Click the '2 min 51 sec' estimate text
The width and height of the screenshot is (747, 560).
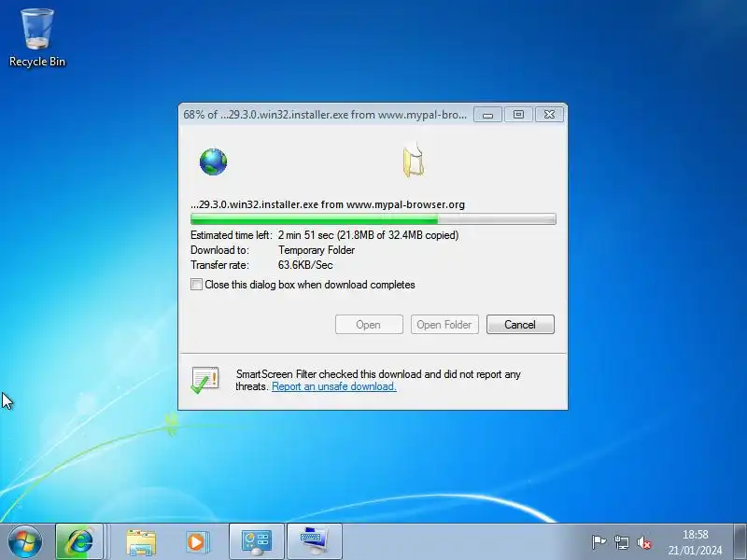tap(306, 235)
